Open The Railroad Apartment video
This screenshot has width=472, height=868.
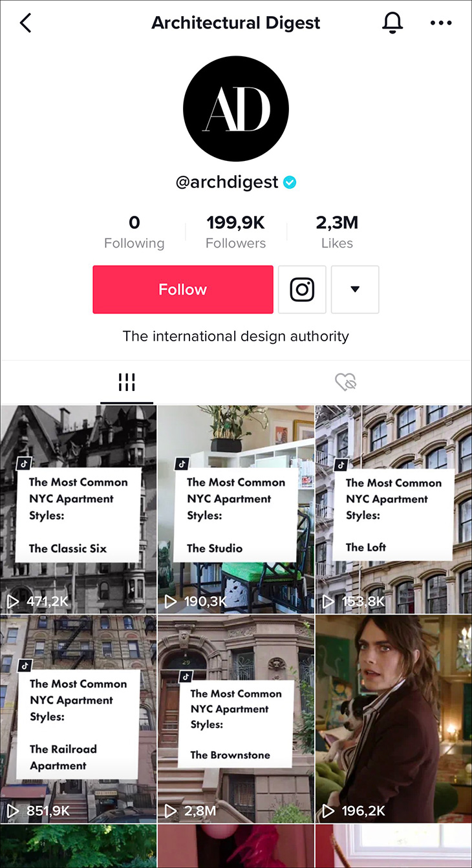(78, 719)
